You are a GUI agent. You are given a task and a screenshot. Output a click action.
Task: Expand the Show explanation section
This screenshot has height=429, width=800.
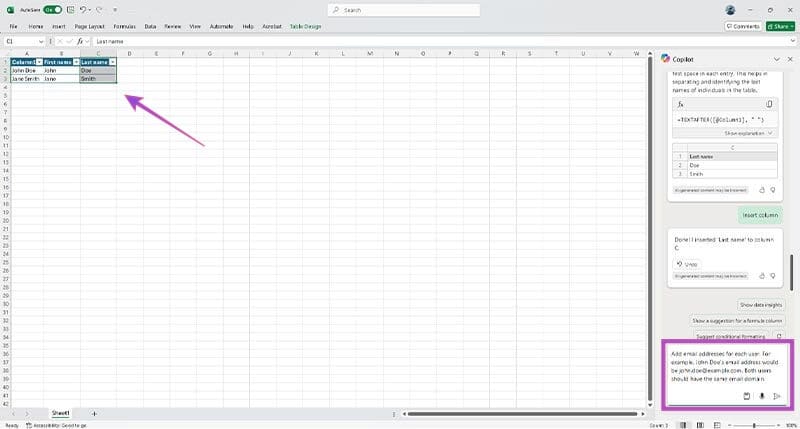pos(749,132)
